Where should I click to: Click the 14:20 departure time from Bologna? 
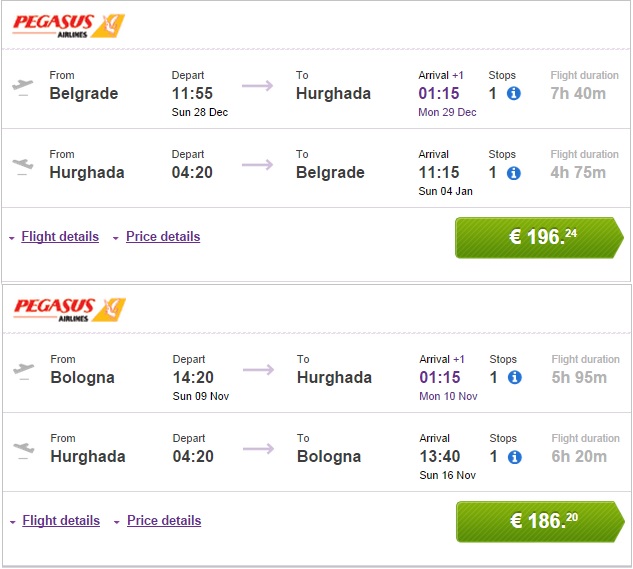(x=193, y=378)
